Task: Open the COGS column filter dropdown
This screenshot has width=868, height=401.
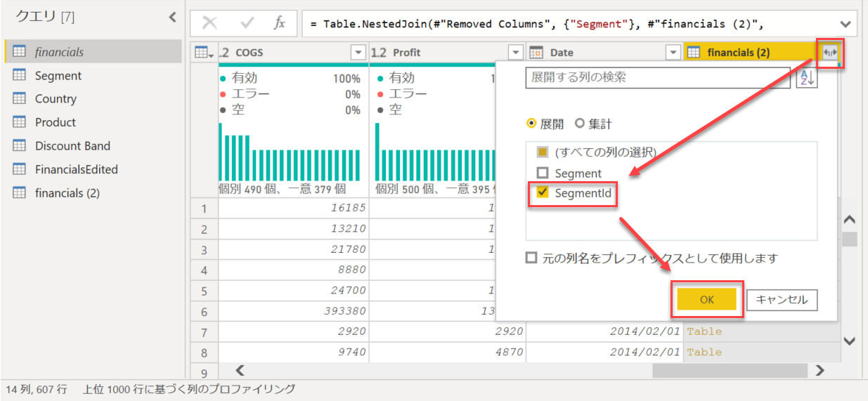Action: [x=358, y=53]
